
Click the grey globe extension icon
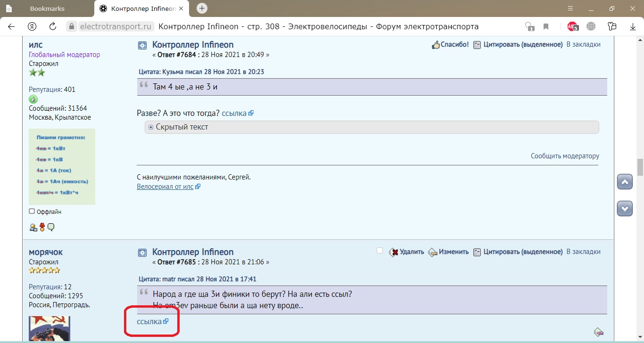(x=591, y=26)
